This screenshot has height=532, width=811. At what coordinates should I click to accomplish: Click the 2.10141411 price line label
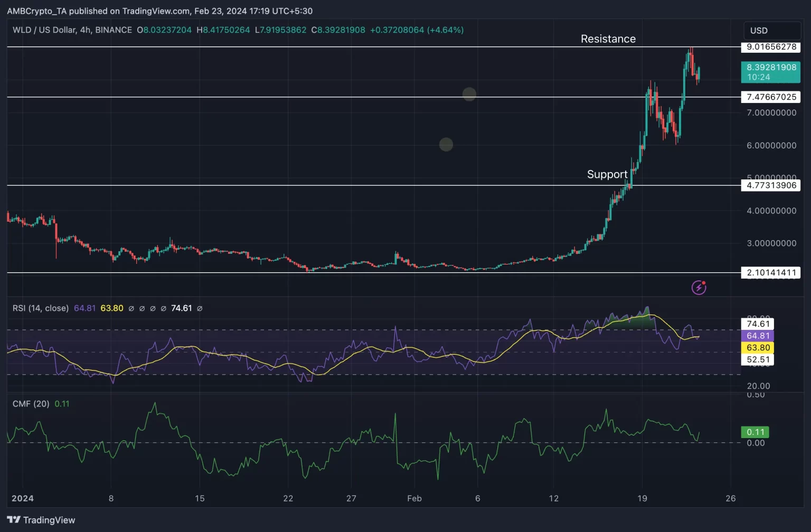point(771,273)
